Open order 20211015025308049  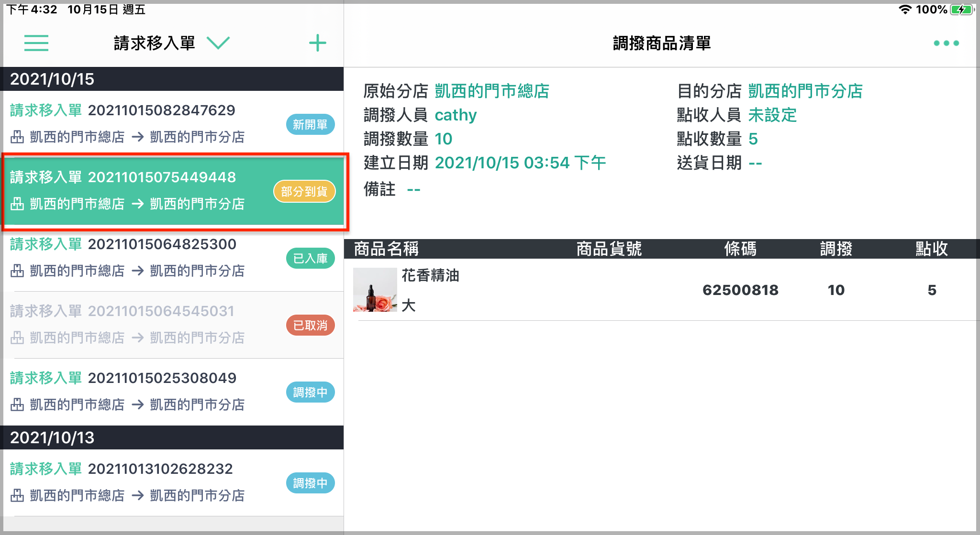[x=173, y=392]
